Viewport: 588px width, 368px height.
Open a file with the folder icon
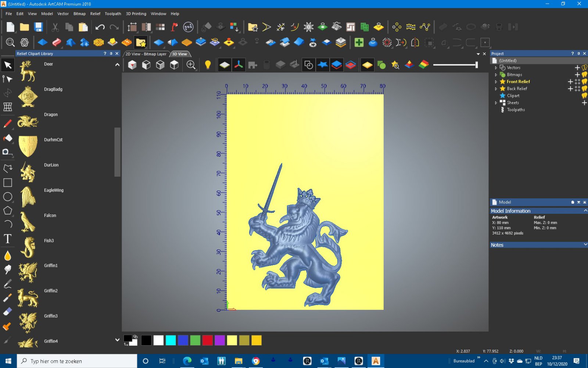(24, 27)
